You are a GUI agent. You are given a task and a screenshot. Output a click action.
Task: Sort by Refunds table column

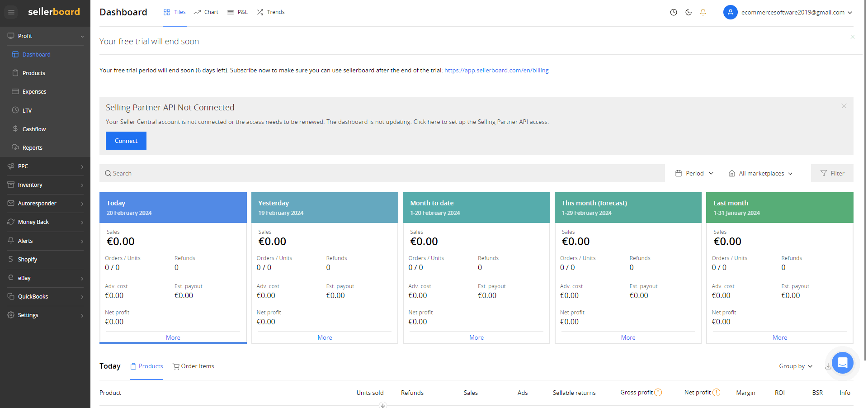(412, 393)
